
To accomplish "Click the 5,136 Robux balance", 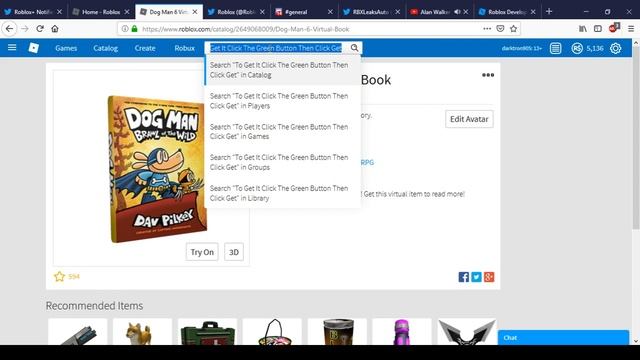I will [595, 48].
